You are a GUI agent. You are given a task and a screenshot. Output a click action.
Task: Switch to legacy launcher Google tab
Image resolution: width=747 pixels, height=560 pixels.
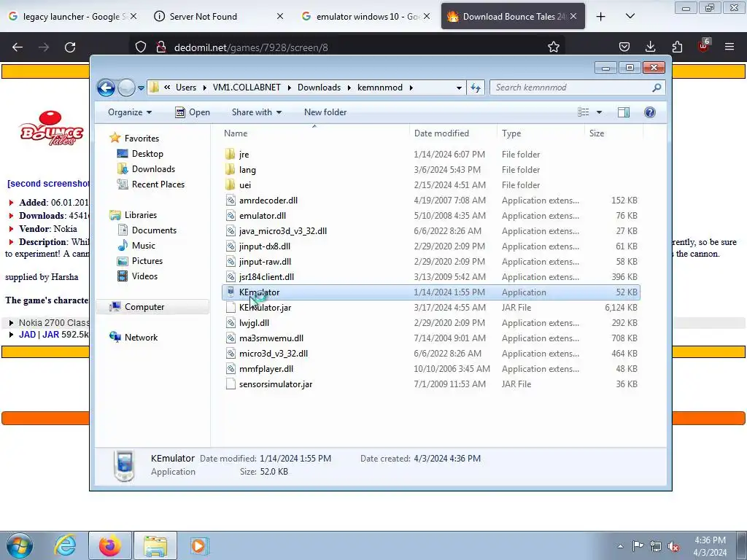74,16
